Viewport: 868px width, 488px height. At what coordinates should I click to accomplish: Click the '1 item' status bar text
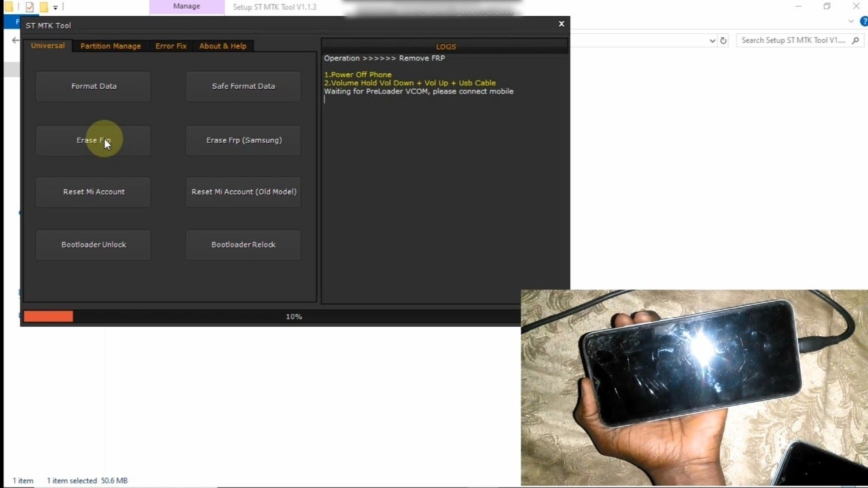tap(23, 481)
